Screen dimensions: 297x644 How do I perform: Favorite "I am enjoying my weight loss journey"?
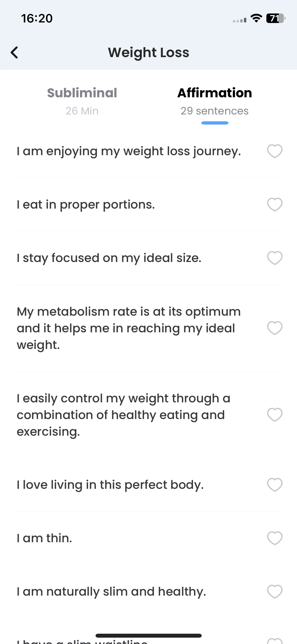coord(275,151)
